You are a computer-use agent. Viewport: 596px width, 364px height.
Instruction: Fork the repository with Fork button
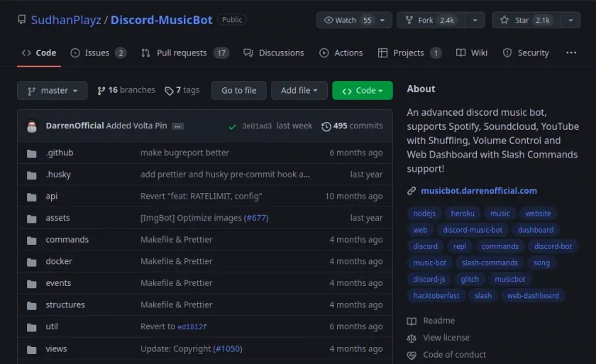click(x=431, y=20)
